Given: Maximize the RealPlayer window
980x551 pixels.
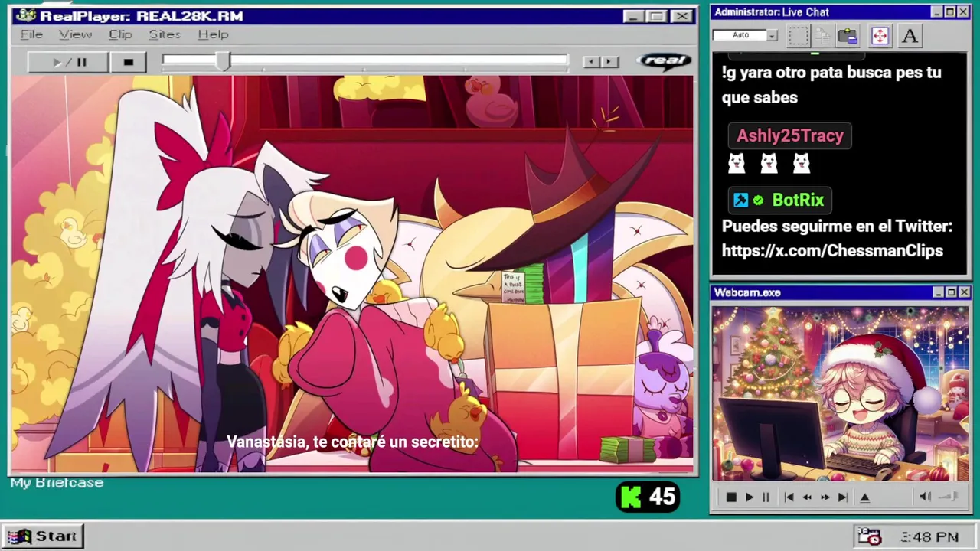Looking at the screenshot, I should [657, 16].
